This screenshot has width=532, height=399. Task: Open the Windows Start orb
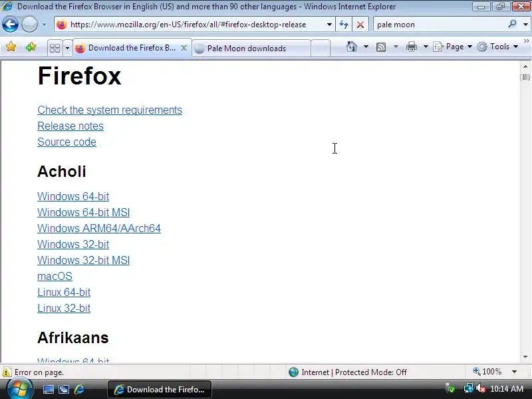point(20,389)
